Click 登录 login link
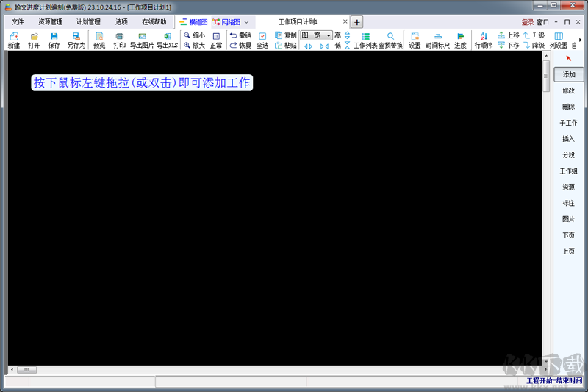Viewport: 588px width, 392px height. [x=528, y=22]
